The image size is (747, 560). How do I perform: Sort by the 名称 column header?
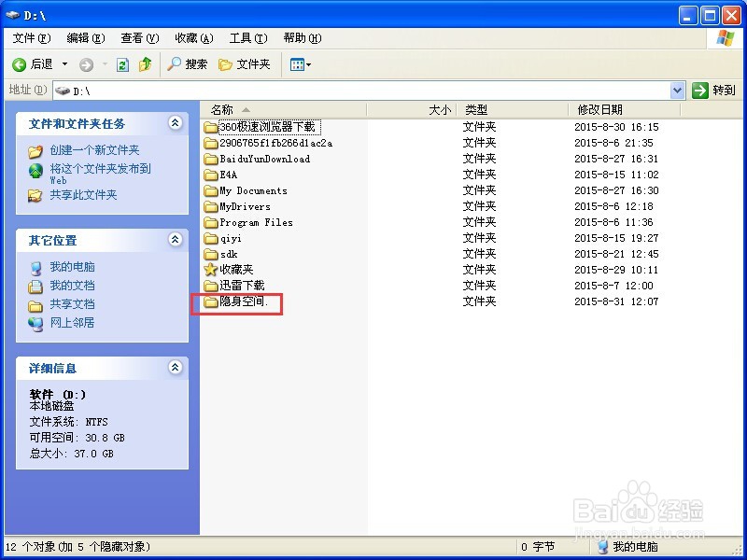[283, 110]
